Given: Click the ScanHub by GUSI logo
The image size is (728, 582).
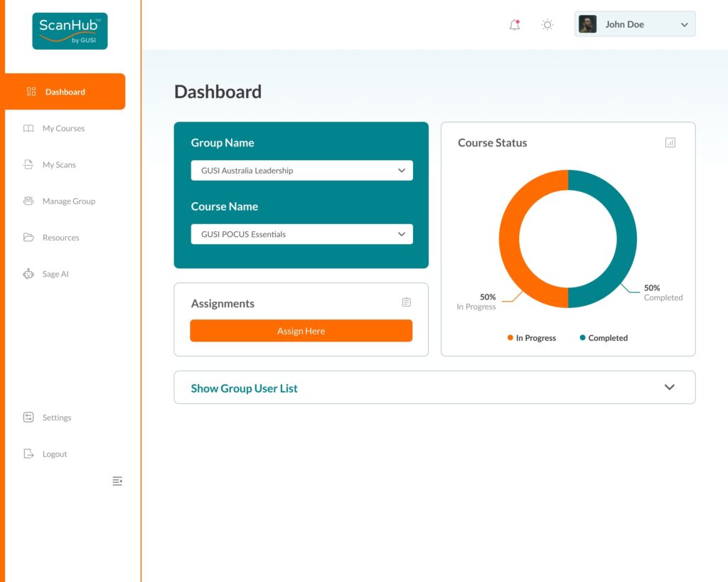Looking at the screenshot, I should [70, 31].
